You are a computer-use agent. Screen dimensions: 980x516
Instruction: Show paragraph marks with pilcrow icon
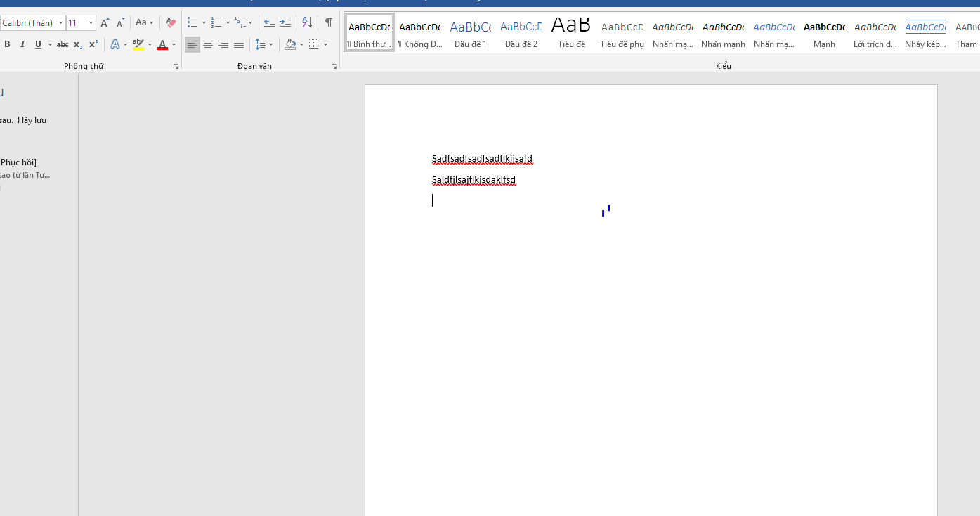328,22
